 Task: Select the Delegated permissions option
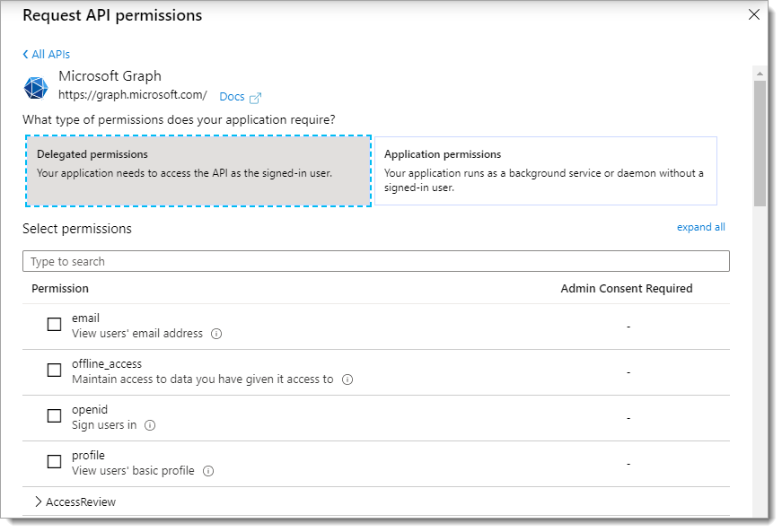coord(198,170)
